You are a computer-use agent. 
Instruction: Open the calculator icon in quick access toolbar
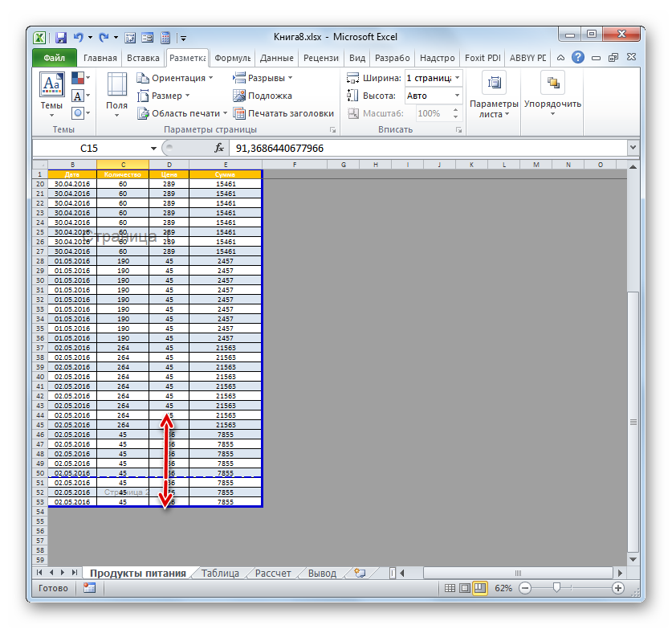pyautogui.click(x=165, y=38)
